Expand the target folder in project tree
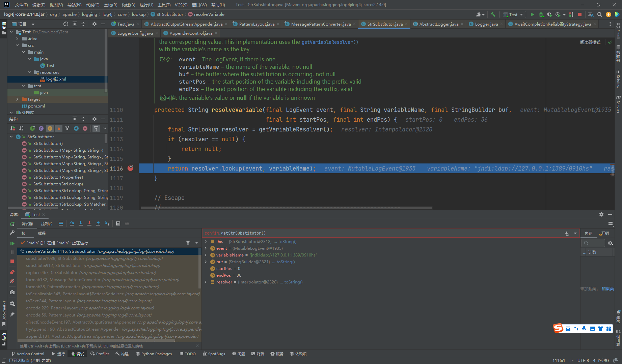 18,99
